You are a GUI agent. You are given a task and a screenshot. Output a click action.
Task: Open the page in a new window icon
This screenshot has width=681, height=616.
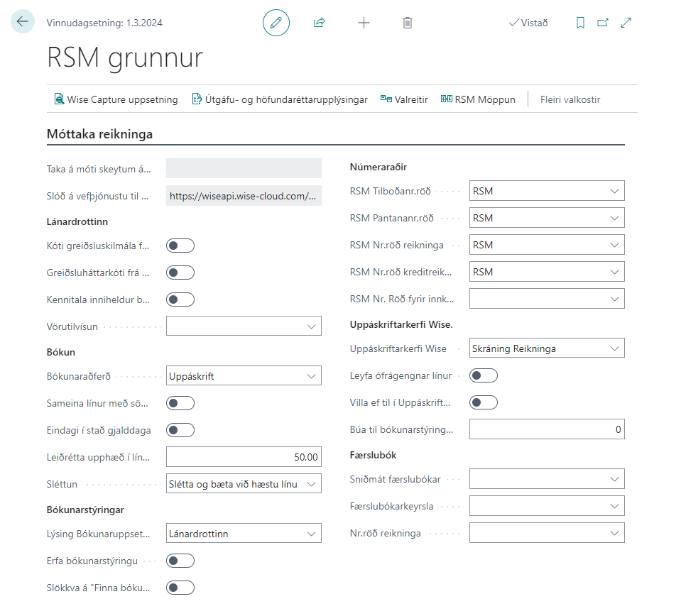click(x=603, y=22)
